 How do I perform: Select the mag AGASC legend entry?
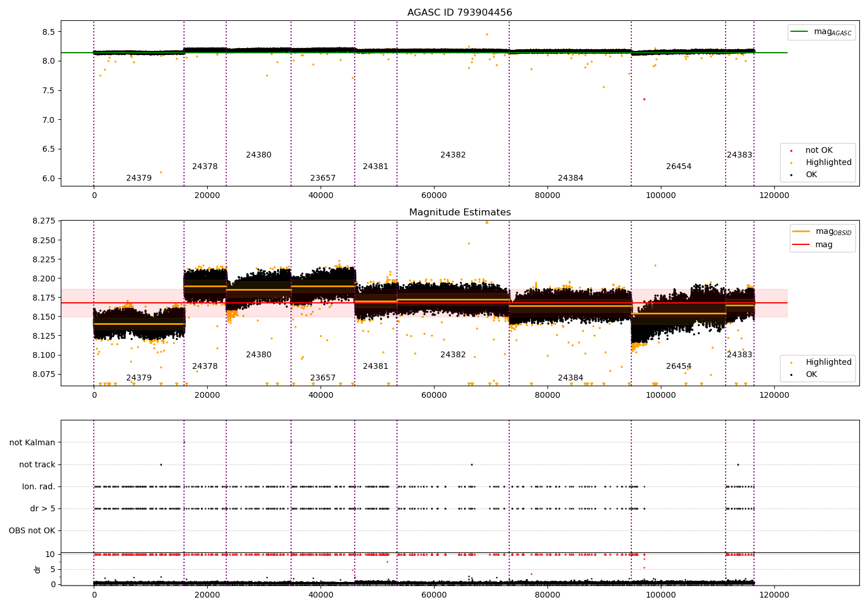coord(822,32)
